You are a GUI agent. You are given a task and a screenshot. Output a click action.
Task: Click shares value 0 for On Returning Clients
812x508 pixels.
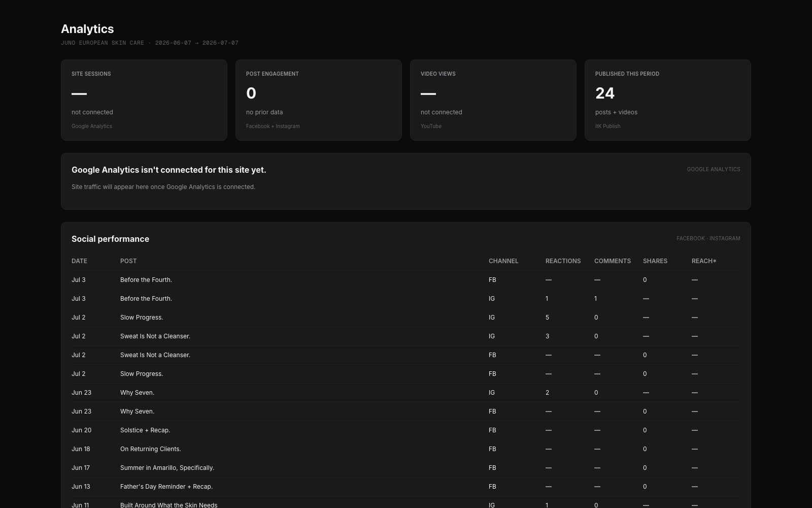pyautogui.click(x=645, y=449)
